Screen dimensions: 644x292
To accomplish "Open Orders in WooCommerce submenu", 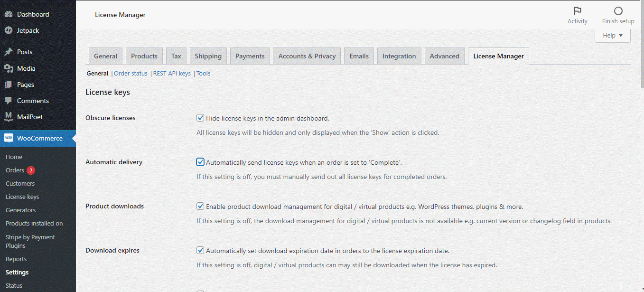I will (15, 170).
